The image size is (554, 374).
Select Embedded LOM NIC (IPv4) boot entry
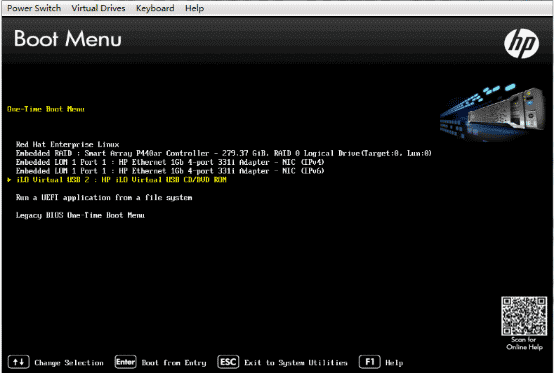click(170, 162)
